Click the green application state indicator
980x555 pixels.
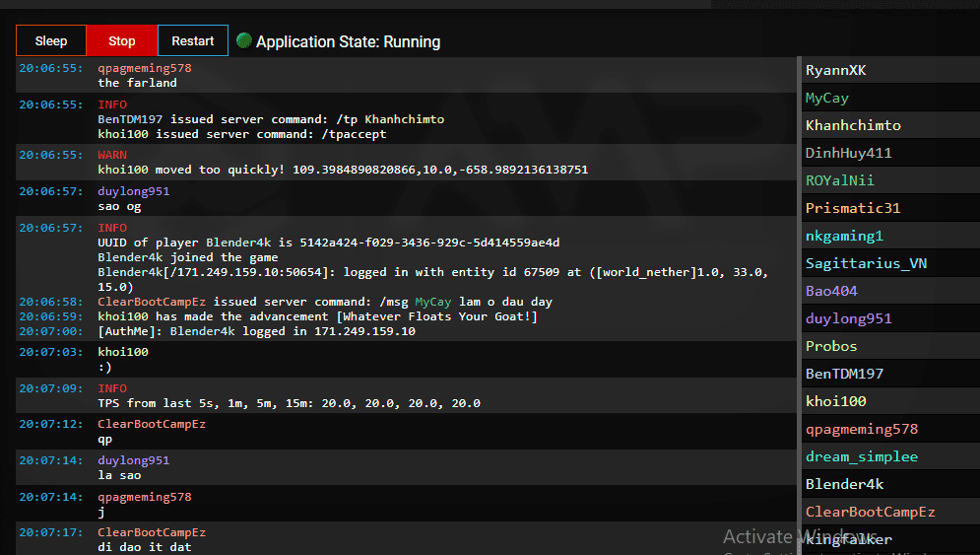244,40
